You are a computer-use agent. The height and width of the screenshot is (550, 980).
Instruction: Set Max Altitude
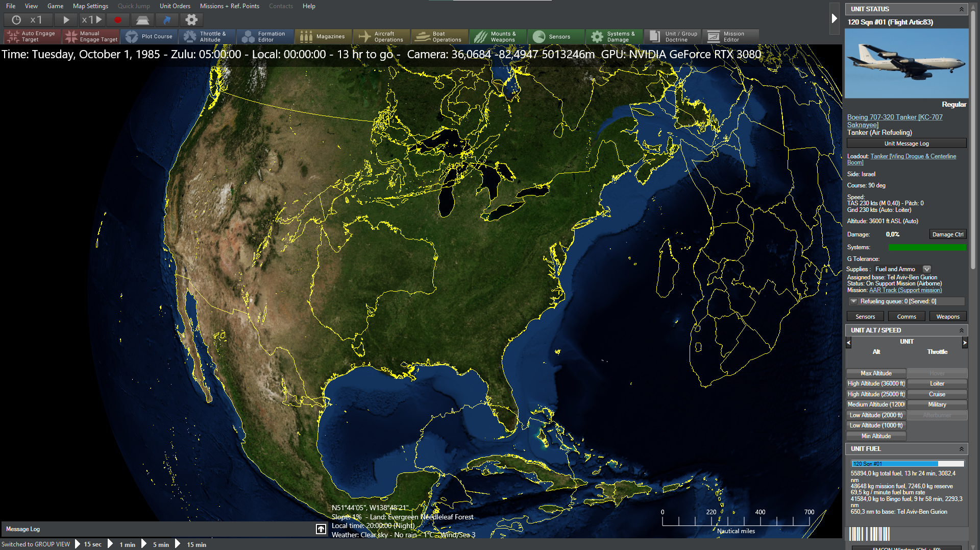point(876,373)
